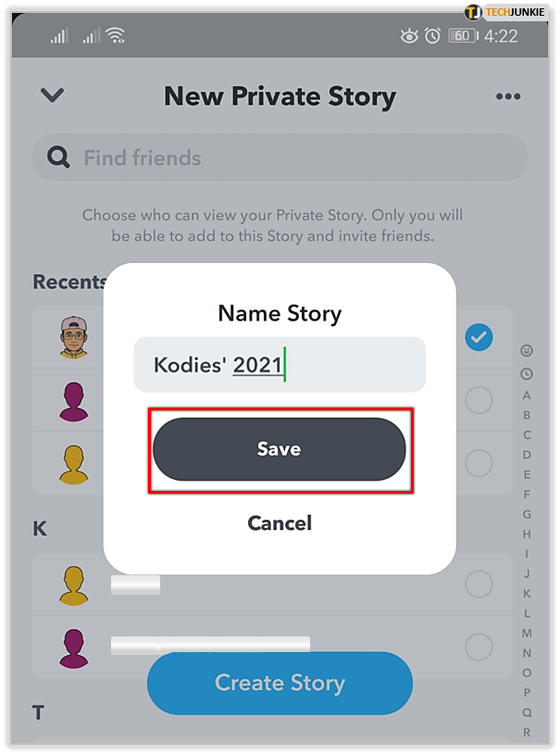The image size is (560, 755).
Task: Select the second recent friend's radio circle
Action: 479,400
